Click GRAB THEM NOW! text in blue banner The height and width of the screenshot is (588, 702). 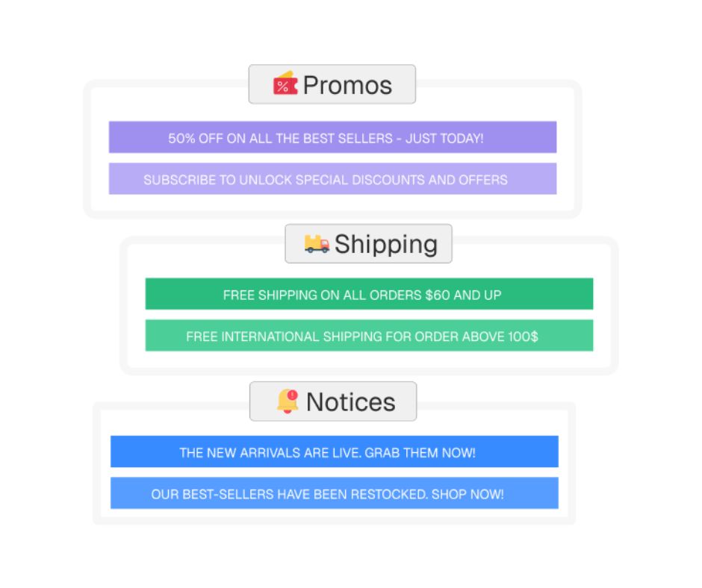pyautogui.click(x=420, y=453)
